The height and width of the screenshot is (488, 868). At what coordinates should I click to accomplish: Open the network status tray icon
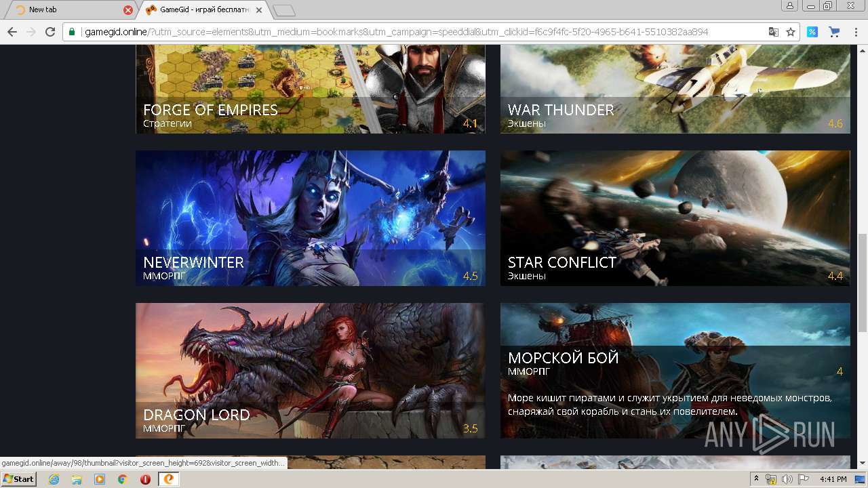(771, 479)
